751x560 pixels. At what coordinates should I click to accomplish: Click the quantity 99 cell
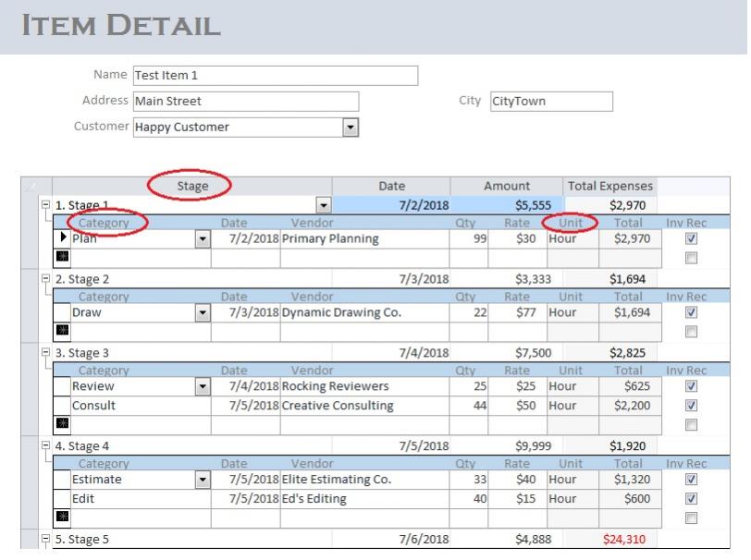coord(468,238)
